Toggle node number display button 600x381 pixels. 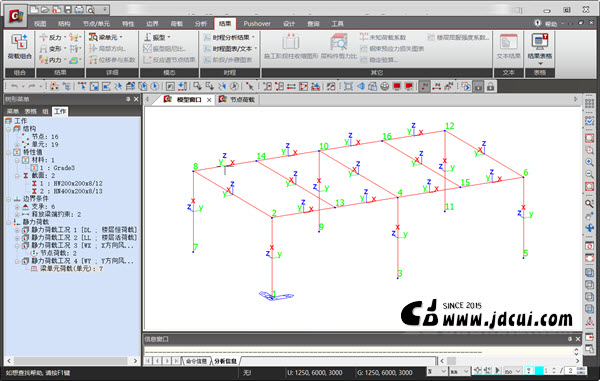[425, 86]
